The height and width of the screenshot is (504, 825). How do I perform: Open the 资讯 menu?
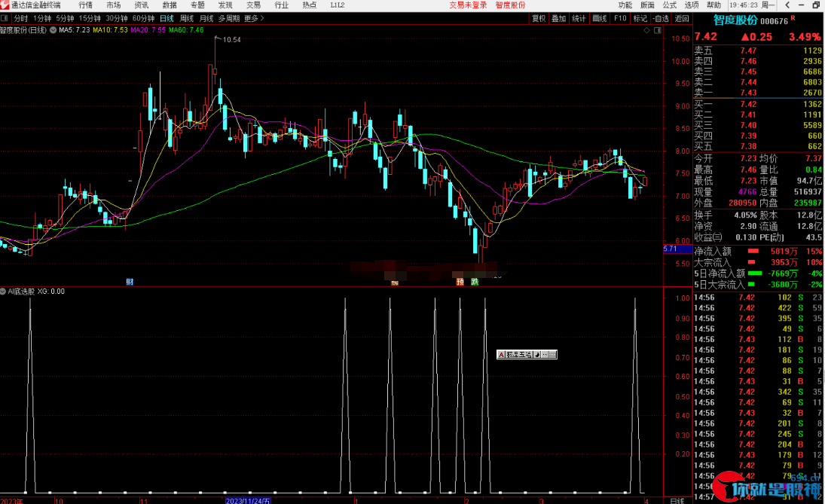click(141, 5)
